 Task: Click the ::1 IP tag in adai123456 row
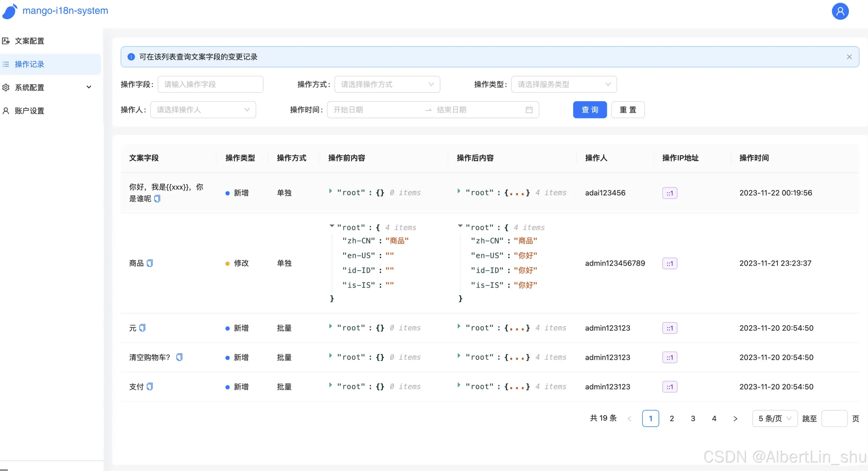point(670,193)
